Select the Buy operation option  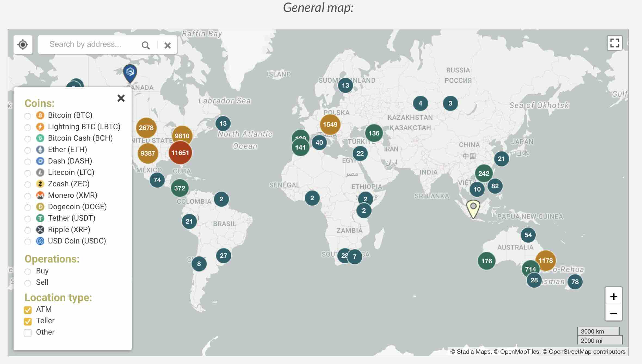coord(28,272)
